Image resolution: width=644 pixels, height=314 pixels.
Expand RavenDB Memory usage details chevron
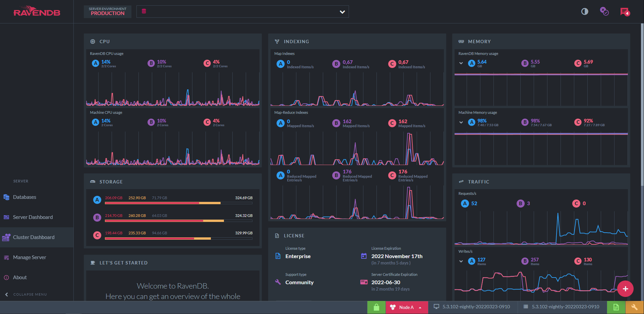click(461, 63)
